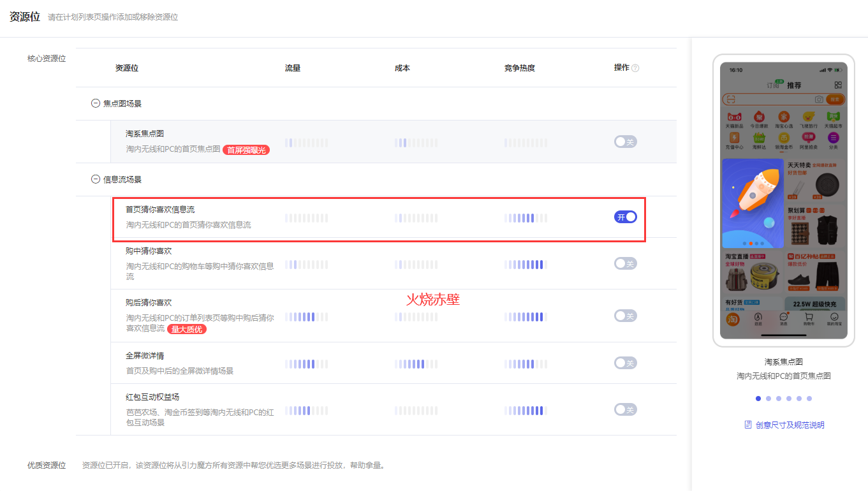Tap 分类 icon in phone preview
Viewport: 868px width, 491px height.
click(x=833, y=138)
